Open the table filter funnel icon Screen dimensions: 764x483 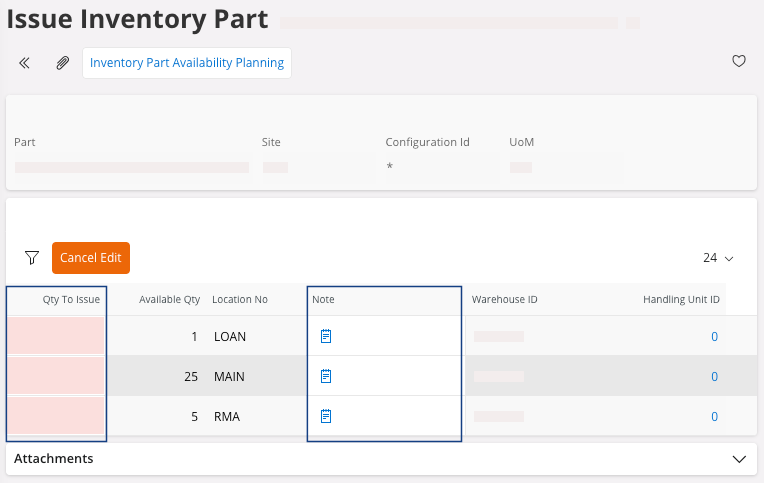pyautogui.click(x=32, y=257)
